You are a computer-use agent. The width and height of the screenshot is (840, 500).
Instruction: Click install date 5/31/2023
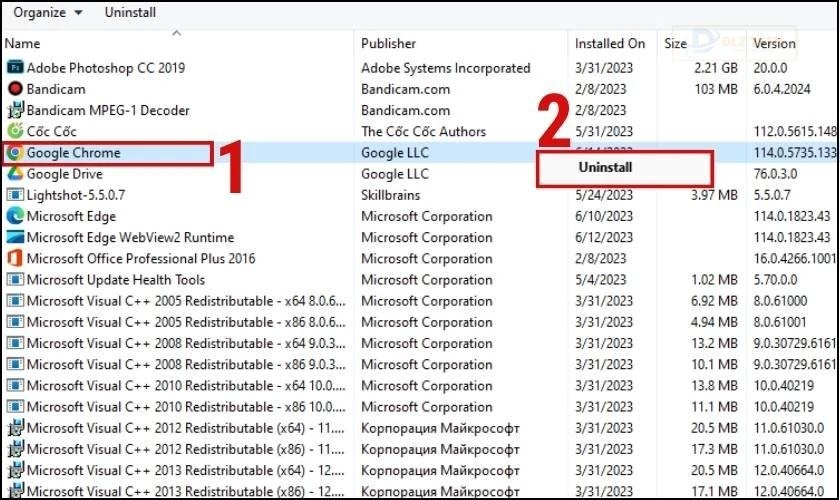coord(604,131)
